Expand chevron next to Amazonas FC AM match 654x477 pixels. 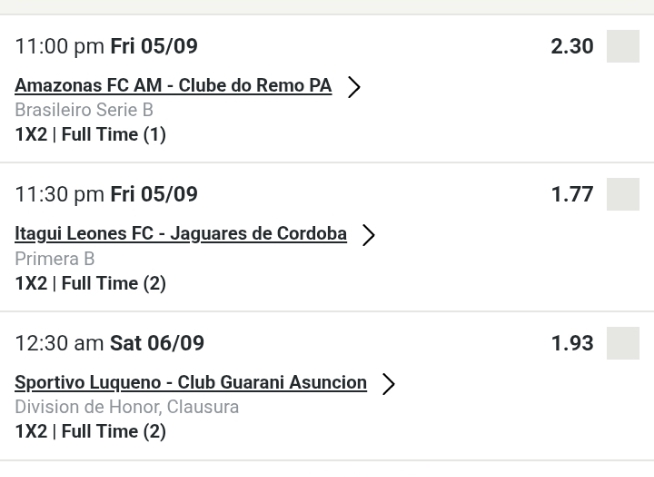pyautogui.click(x=352, y=87)
